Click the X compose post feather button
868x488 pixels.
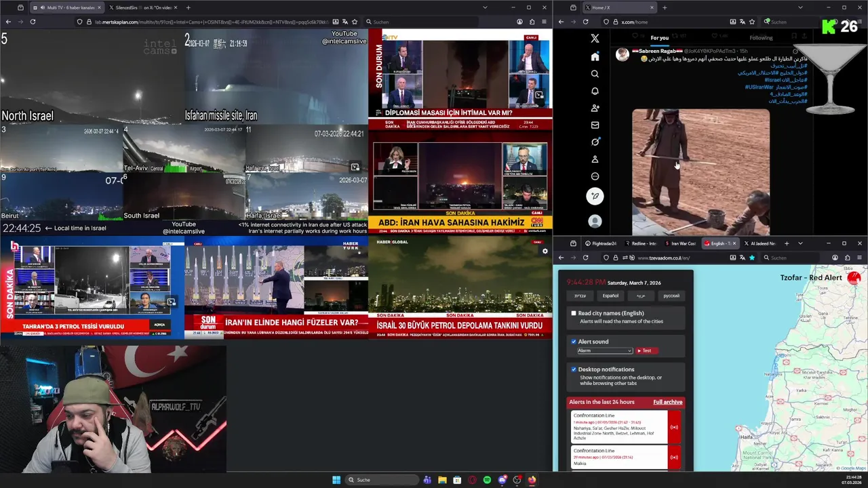(x=595, y=197)
